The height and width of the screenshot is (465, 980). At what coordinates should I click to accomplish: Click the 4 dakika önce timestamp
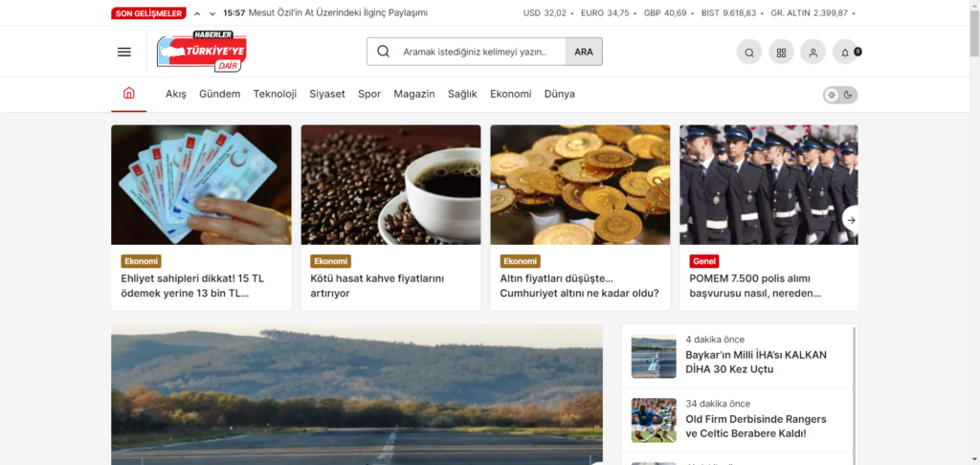tap(715, 340)
